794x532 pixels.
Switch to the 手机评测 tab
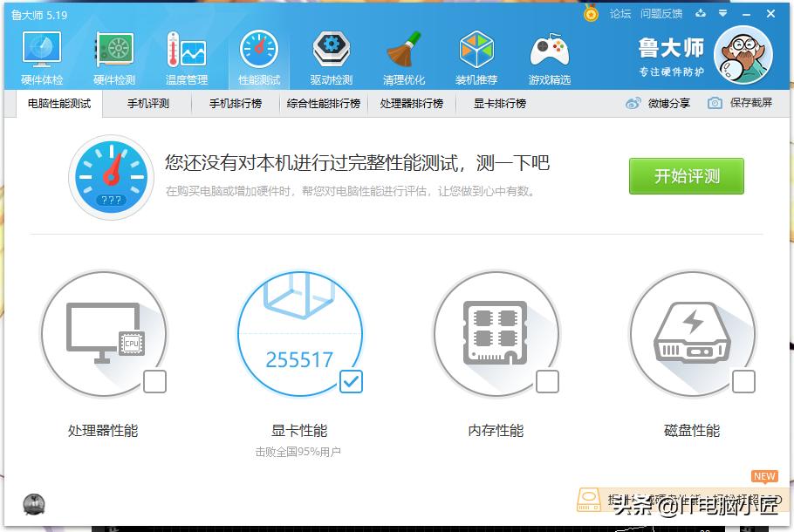pos(146,103)
